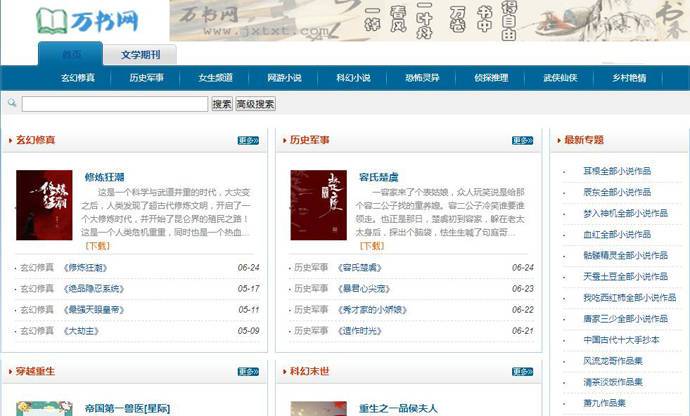This screenshot has height=416, width=690.
Task: Open 更多 icon in 穿越重生 section
Action: pos(248,372)
